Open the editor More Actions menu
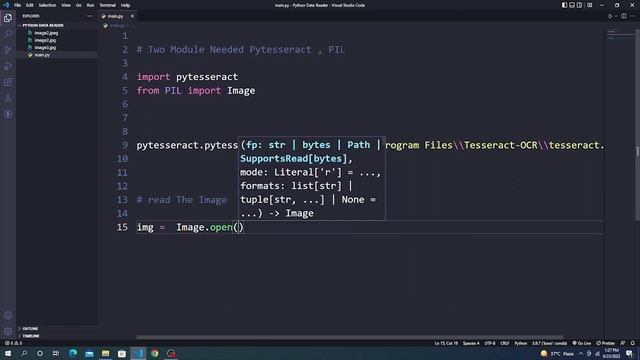The width and height of the screenshot is (640, 360). [x=633, y=16]
